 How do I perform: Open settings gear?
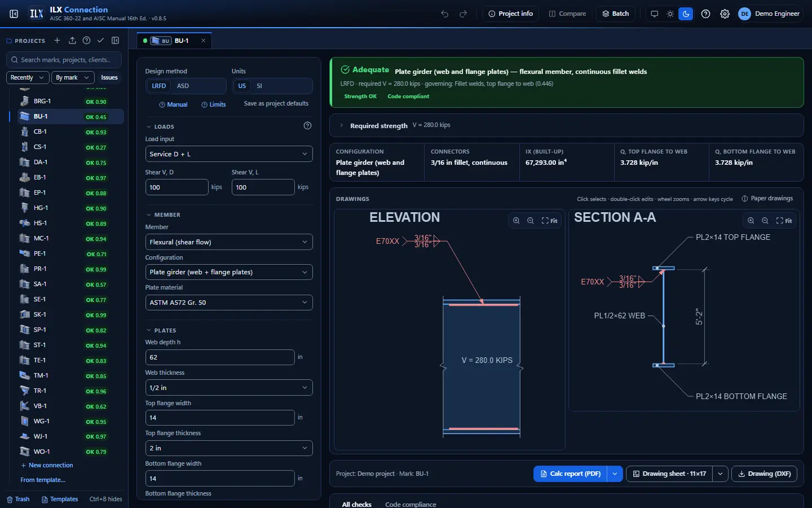725,14
